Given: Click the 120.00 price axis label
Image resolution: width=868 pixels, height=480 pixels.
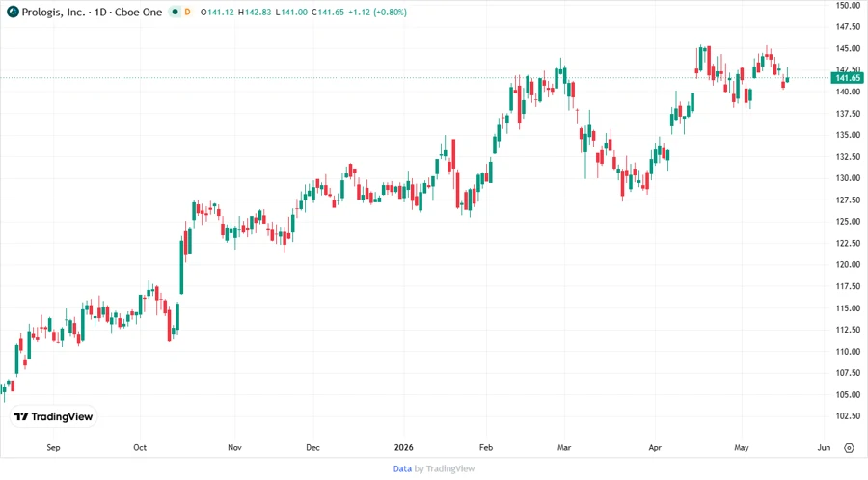Looking at the screenshot, I should tap(848, 264).
